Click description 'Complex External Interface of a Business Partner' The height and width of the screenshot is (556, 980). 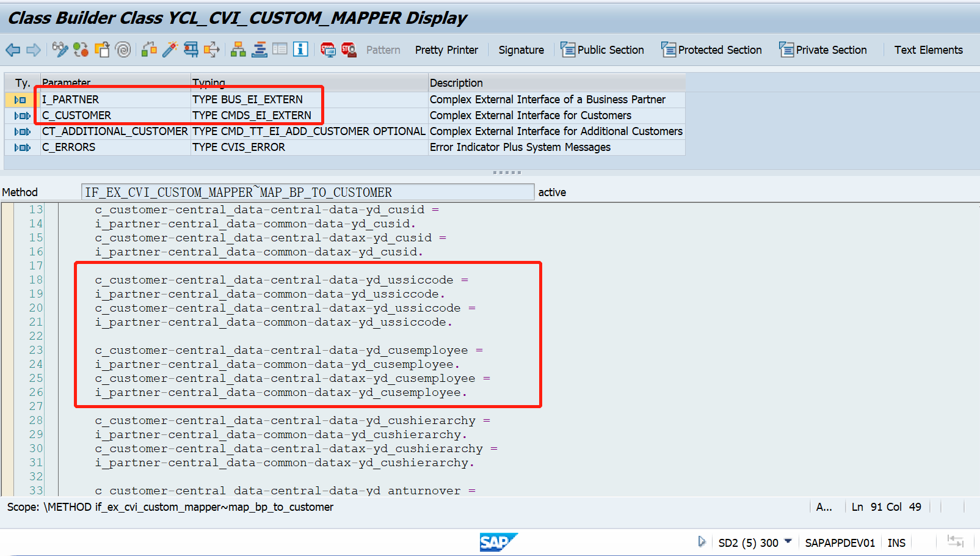click(547, 100)
